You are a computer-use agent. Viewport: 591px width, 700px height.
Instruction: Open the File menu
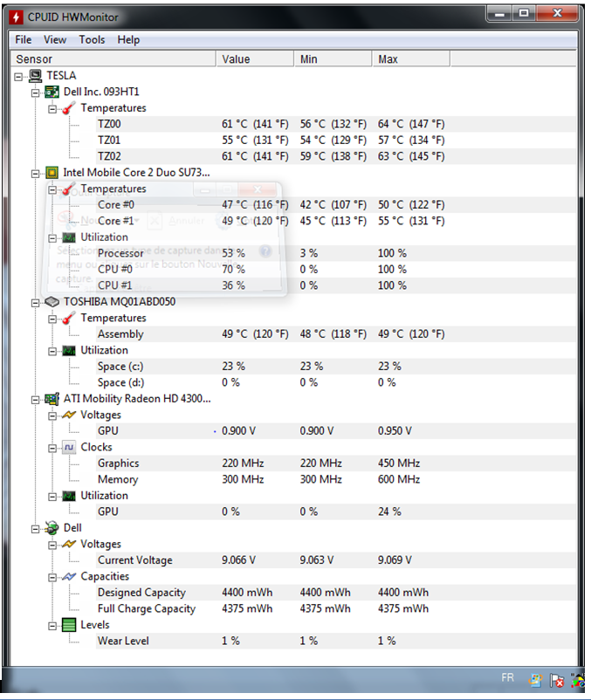click(24, 39)
